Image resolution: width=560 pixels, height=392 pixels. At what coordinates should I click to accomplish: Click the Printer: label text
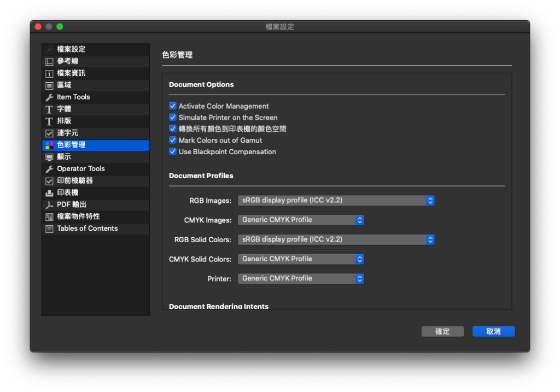click(219, 279)
